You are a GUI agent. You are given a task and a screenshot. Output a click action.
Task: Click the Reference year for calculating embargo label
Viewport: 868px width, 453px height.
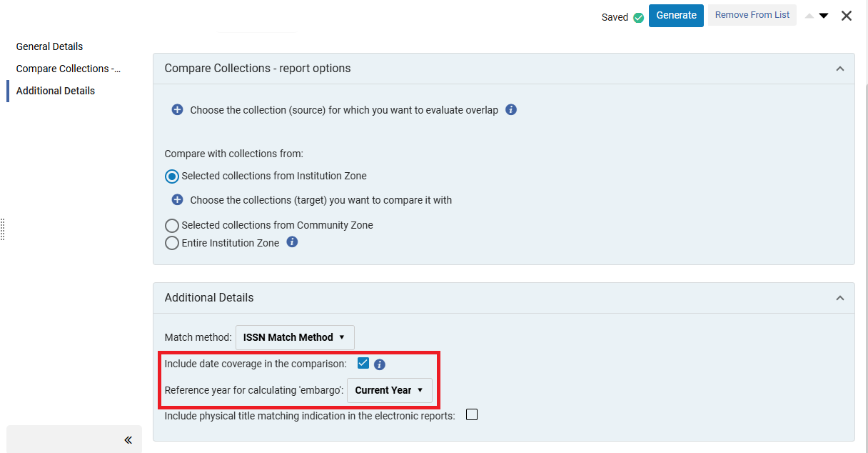click(x=254, y=390)
